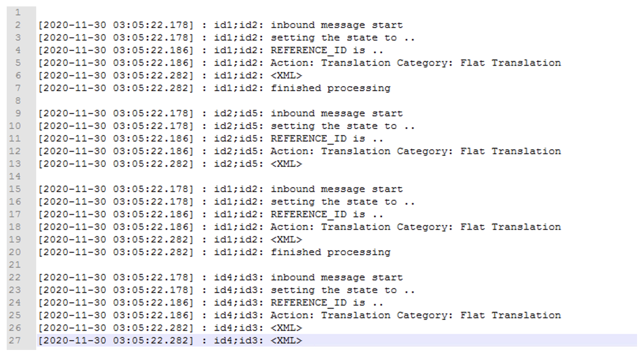Click the timestamp on line 10

click(x=116, y=126)
